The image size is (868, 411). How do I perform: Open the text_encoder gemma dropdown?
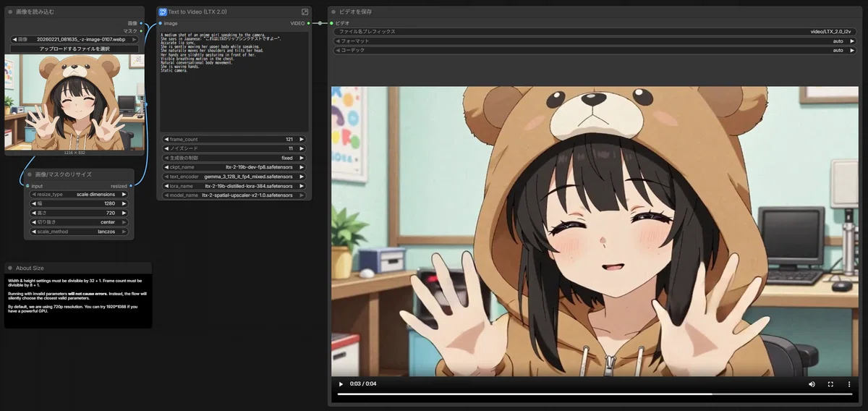coord(234,177)
